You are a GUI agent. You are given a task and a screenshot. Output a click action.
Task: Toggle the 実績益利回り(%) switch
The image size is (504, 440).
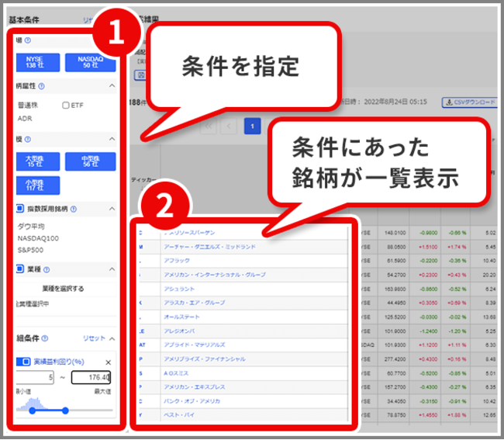pos(22,362)
